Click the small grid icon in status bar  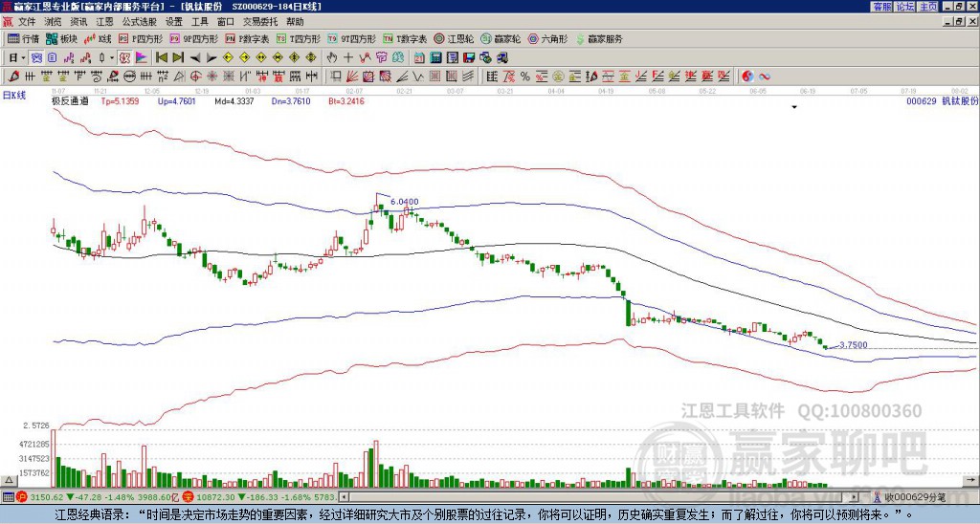click(x=8, y=497)
